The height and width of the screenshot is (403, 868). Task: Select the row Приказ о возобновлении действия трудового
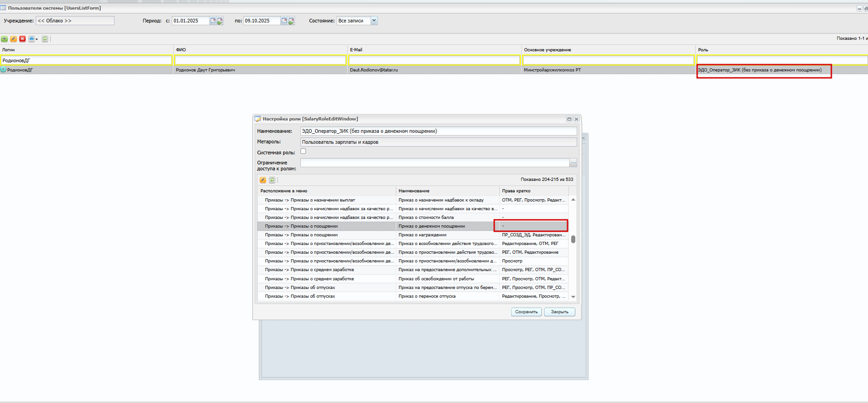[413, 244]
